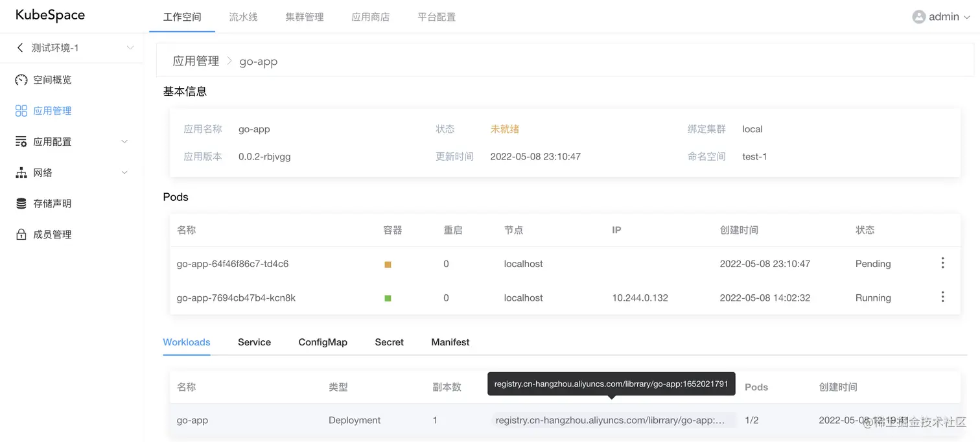Open the 集群管理 top tab

[305, 17]
